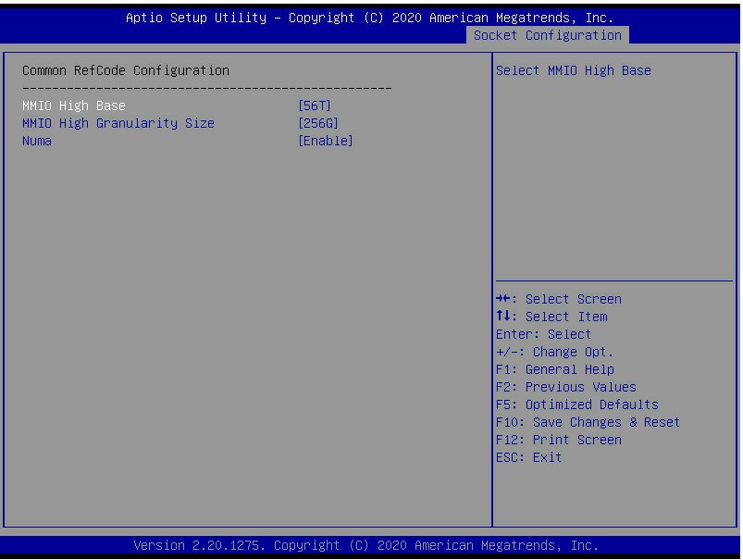743x560 pixels.
Task: Click F10: Save Changes & Reset hint
Action: coord(588,422)
